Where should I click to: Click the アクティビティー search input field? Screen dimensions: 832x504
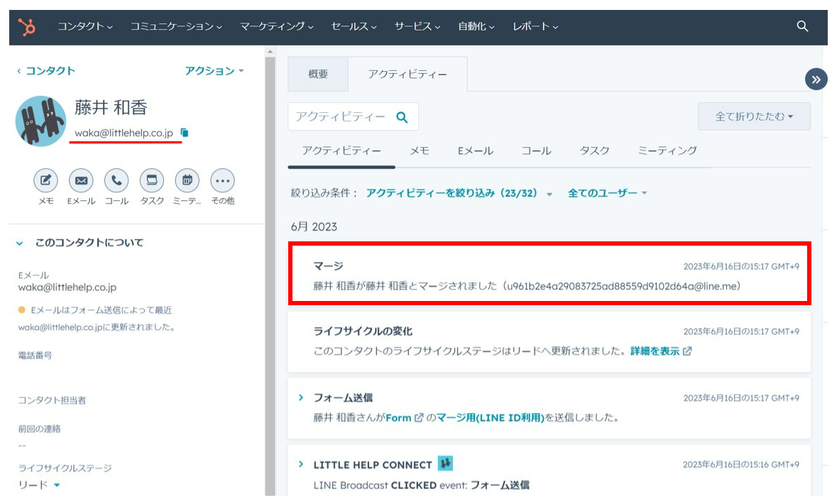click(x=341, y=117)
